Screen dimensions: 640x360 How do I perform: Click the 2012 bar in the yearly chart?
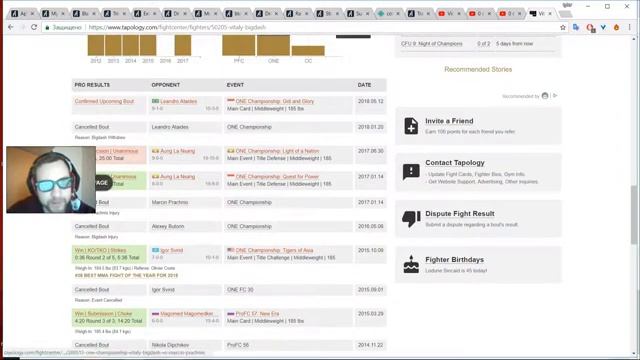point(96,45)
